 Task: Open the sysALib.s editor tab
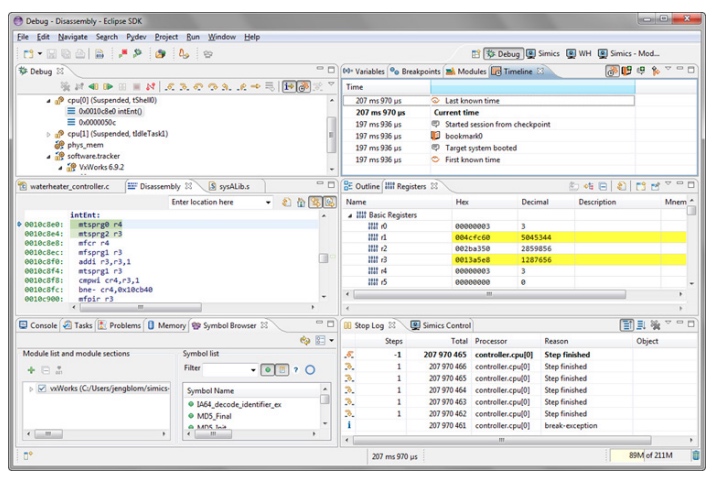pos(230,186)
